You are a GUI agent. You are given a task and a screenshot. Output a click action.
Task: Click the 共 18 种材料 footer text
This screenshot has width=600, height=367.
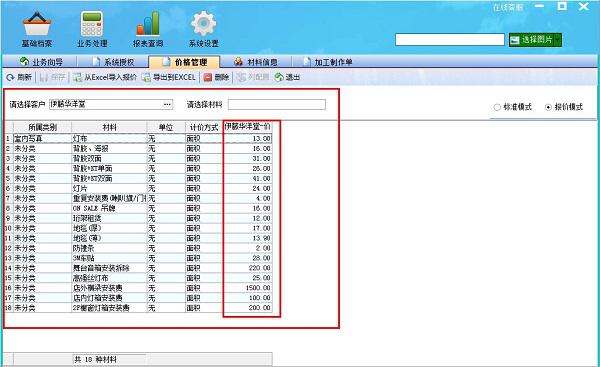95,359
